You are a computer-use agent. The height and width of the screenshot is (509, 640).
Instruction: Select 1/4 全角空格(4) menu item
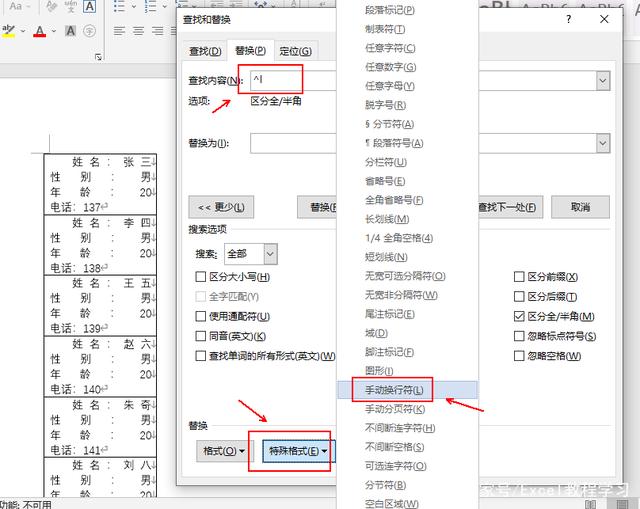click(x=407, y=238)
